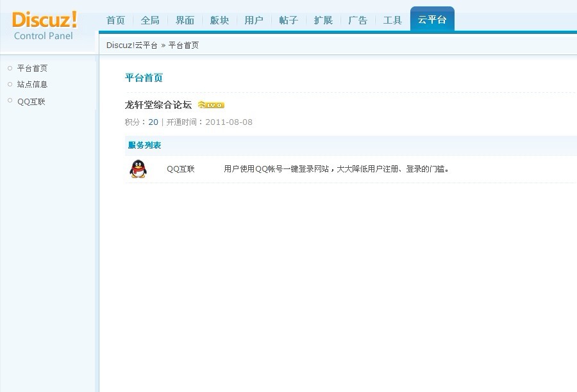Image resolution: width=577 pixels, height=392 pixels.
Task: Open the 工具 tab
Action: click(x=392, y=20)
